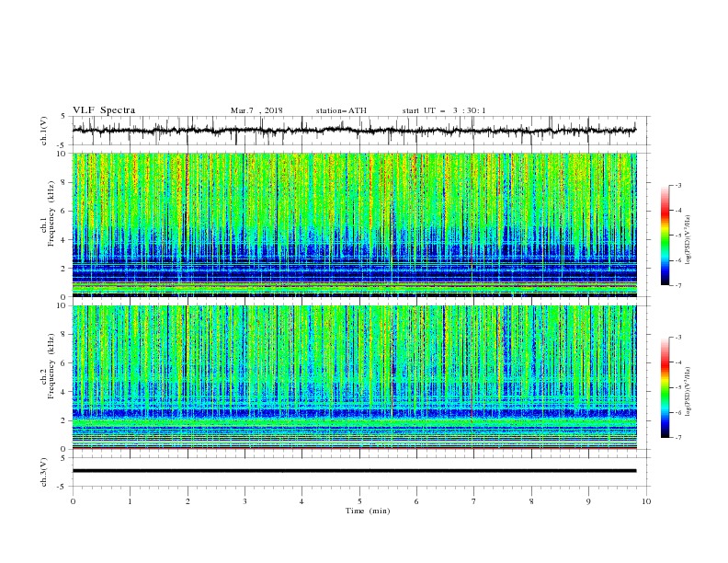Click the upper colorbar's "log(PSD)(V²/Hz)" label
Viewport: 728px width, 563px height.
[x=688, y=240]
